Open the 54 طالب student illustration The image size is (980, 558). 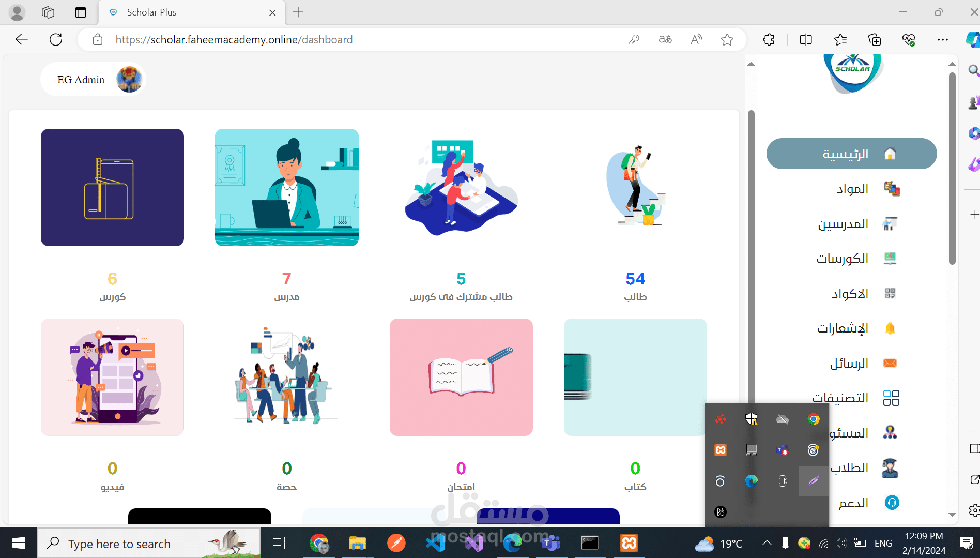[x=635, y=186]
